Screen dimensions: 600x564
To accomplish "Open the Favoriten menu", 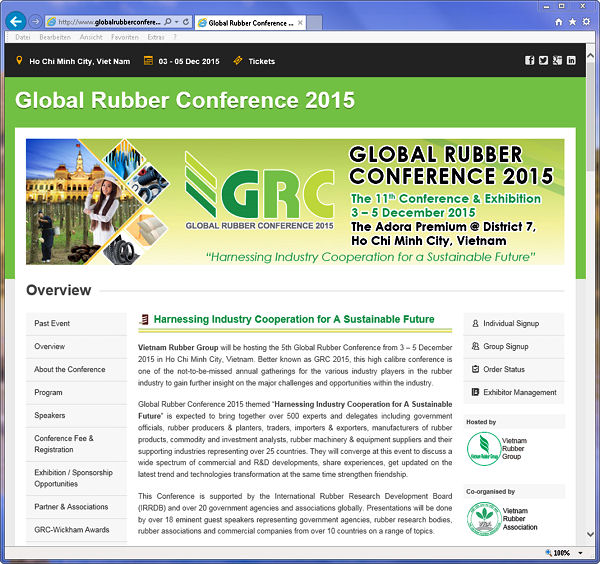I will [x=125, y=37].
